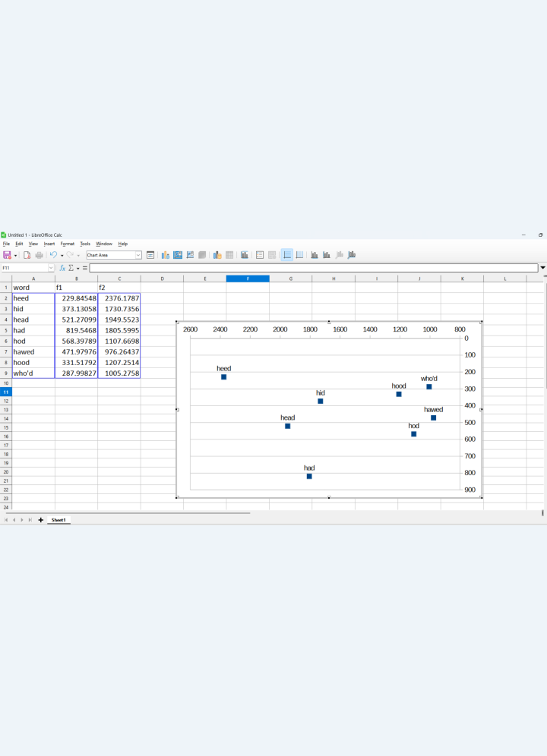Viewport: 547px width, 756px height.
Task: Open the Help menu
Action: pyautogui.click(x=123, y=244)
